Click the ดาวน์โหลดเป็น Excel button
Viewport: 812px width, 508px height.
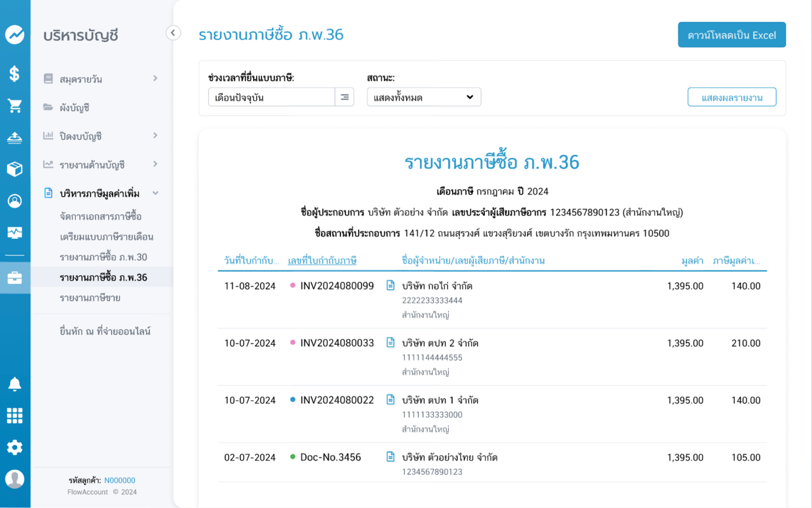coord(731,35)
